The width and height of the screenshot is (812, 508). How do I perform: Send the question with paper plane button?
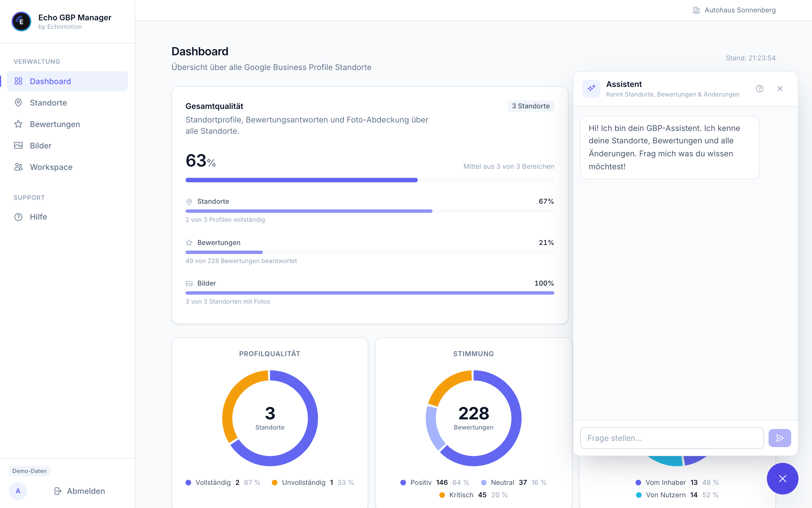[780, 438]
